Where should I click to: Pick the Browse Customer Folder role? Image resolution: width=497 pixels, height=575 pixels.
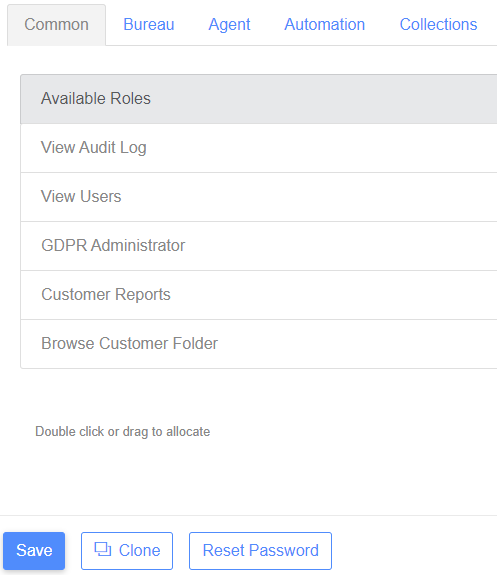[x=259, y=344]
